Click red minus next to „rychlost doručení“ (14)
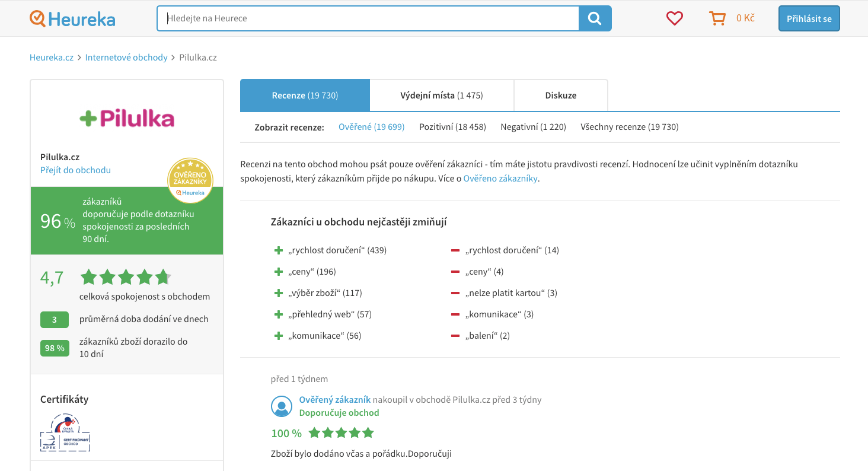This screenshot has height=471, width=868. pyautogui.click(x=455, y=250)
